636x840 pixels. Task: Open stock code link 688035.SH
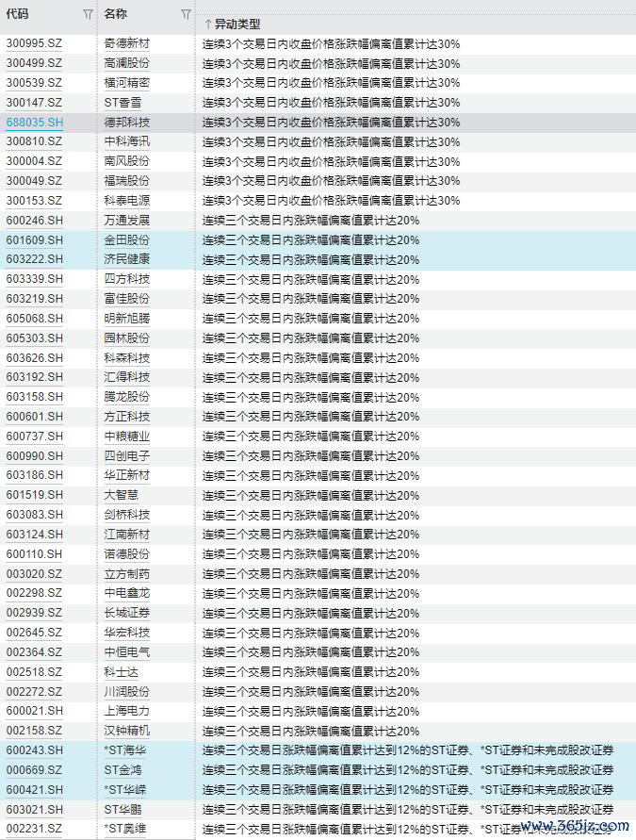[x=35, y=123]
